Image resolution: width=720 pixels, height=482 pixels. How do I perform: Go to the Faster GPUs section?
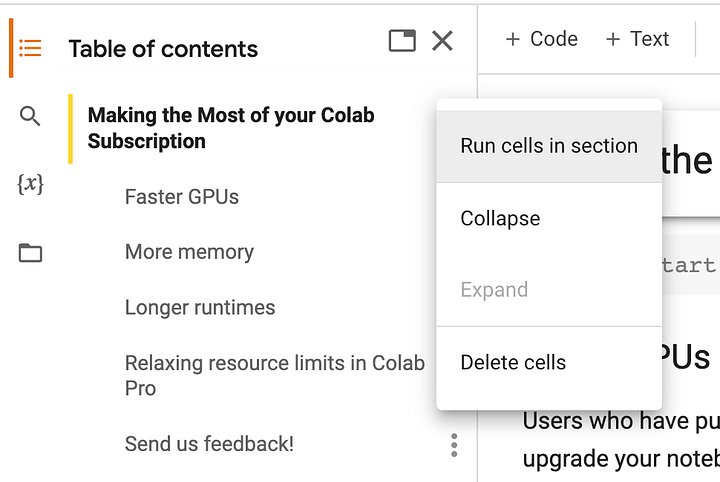(x=182, y=196)
